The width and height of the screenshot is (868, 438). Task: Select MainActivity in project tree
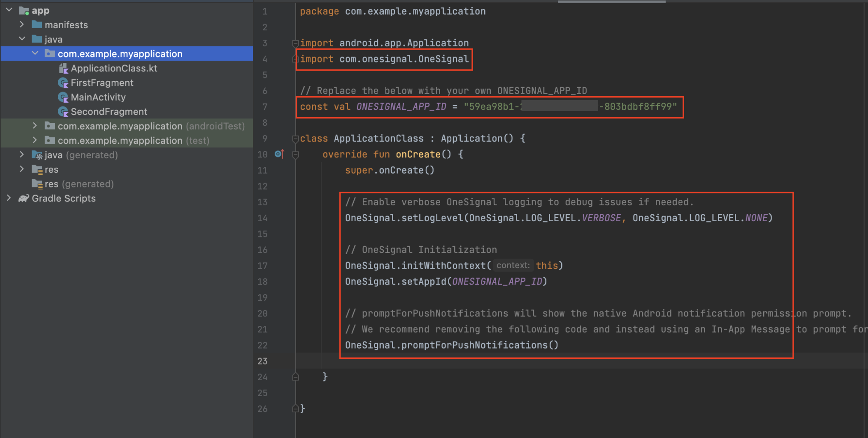pos(98,97)
